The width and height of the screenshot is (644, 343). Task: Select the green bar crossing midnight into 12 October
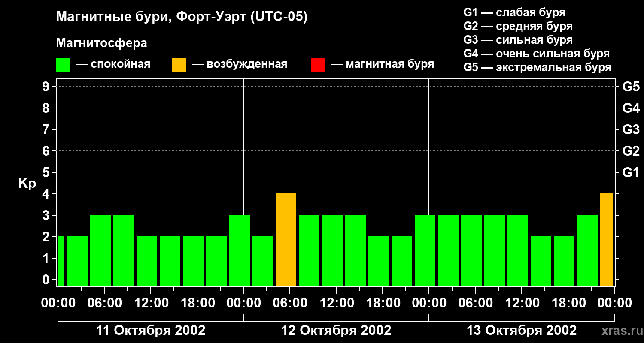[x=240, y=250]
